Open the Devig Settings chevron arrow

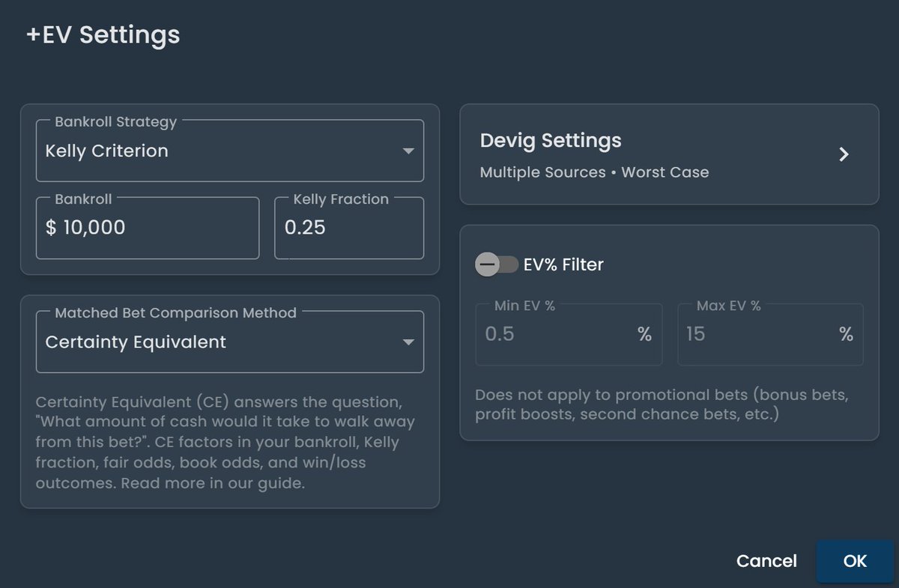pyautogui.click(x=844, y=155)
